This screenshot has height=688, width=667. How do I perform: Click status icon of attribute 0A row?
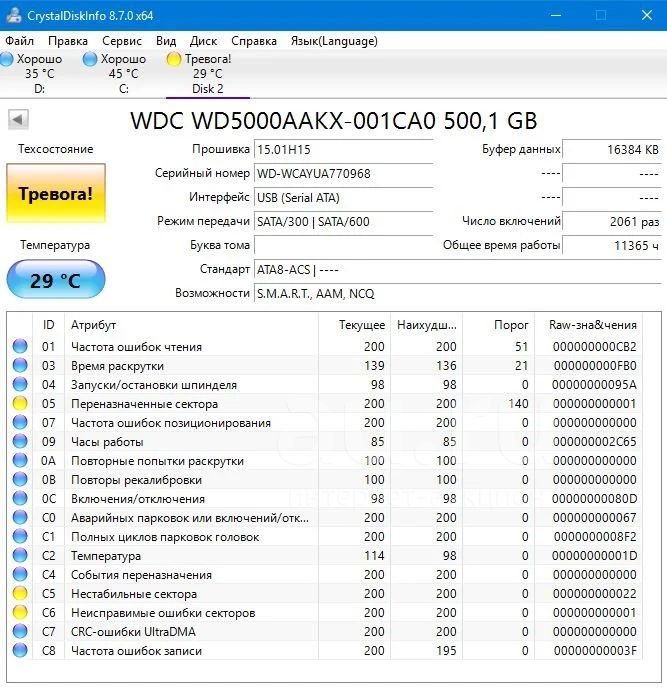20,460
